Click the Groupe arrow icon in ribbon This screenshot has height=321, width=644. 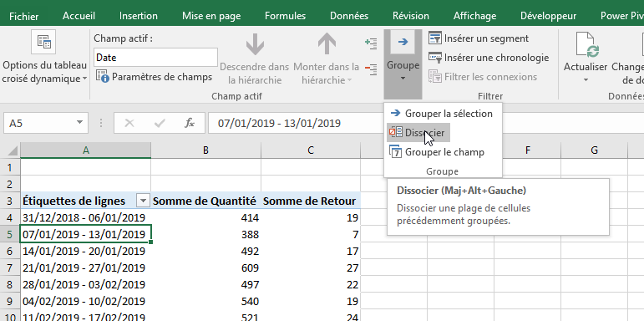(403, 42)
